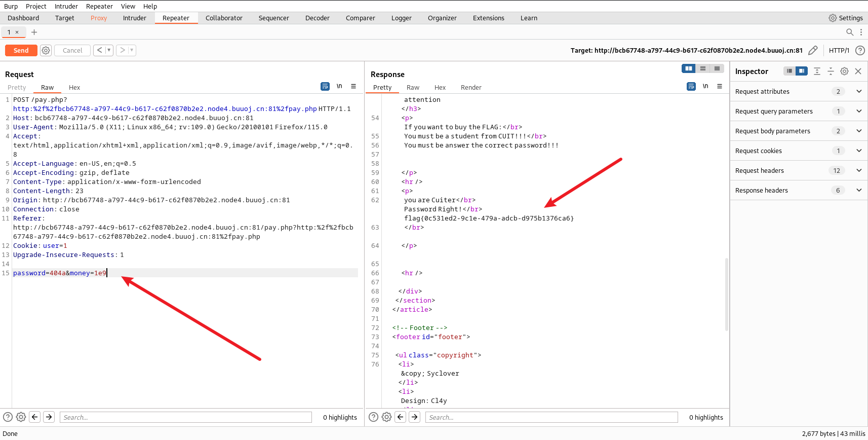Switch to the Dashboard tab
This screenshot has width=868, height=440.
(23, 18)
